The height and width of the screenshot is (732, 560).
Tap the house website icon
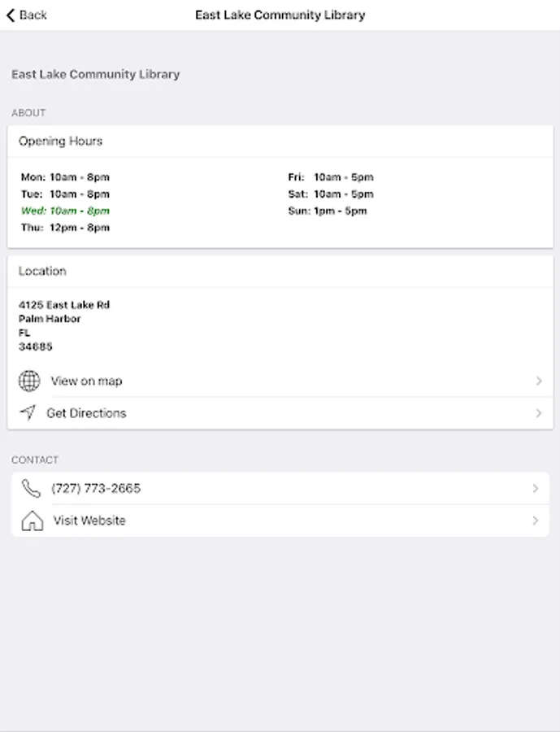pos(32,521)
